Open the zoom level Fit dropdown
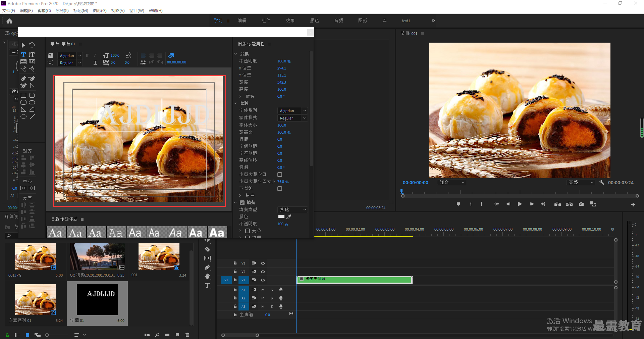 pyautogui.click(x=452, y=183)
